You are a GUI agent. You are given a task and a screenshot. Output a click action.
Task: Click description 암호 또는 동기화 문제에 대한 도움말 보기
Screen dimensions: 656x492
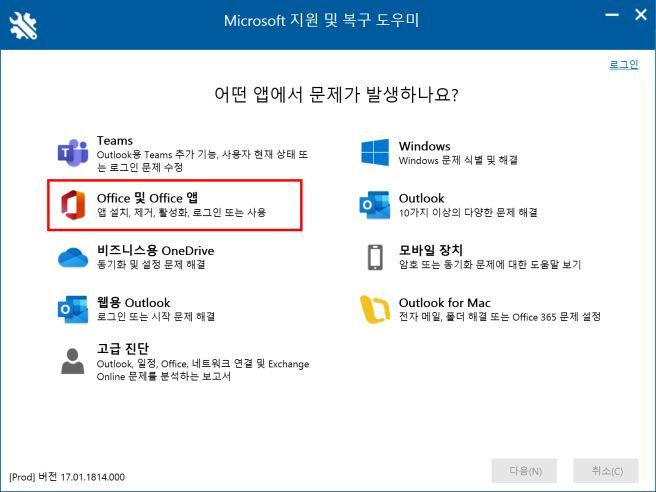[489, 264]
